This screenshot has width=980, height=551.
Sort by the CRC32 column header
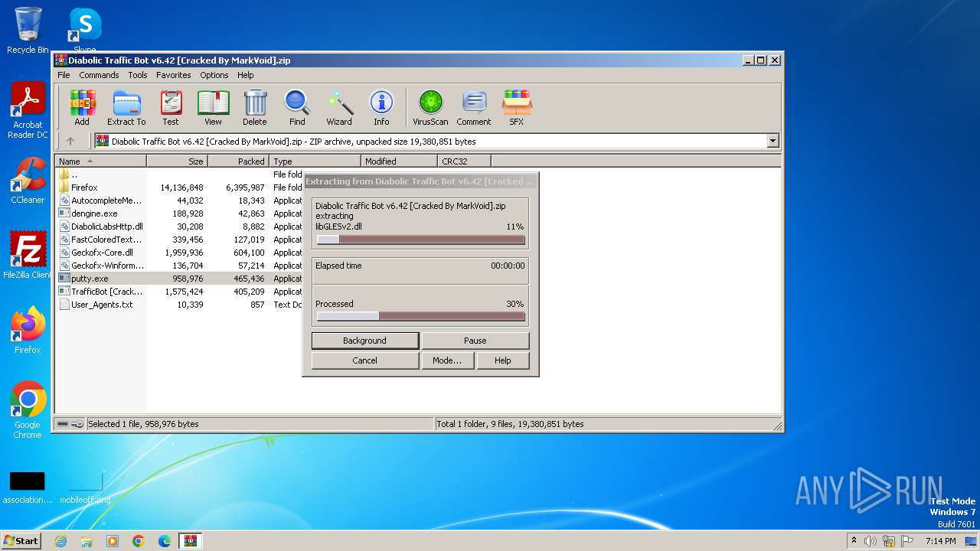(x=464, y=161)
